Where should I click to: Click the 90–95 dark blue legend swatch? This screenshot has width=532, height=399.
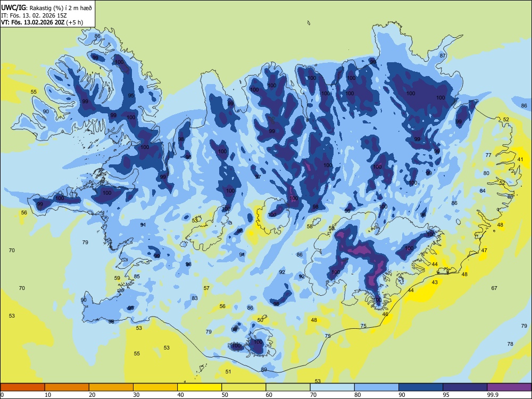[x=421, y=387]
